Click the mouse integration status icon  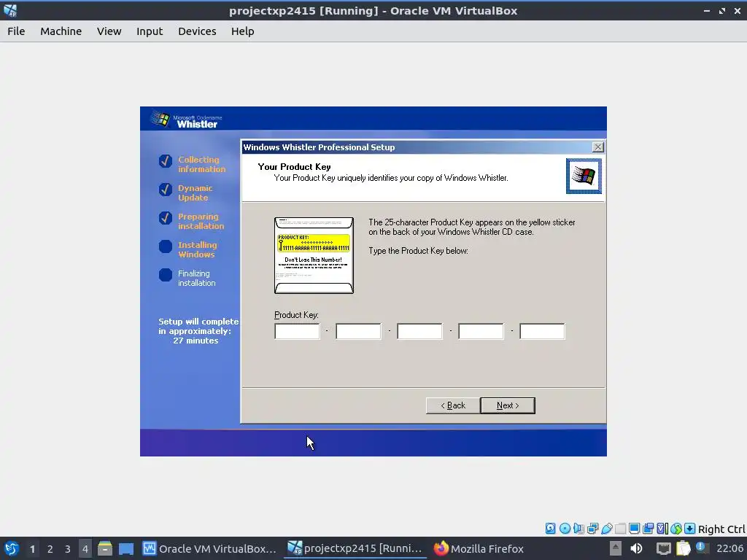[676, 528]
